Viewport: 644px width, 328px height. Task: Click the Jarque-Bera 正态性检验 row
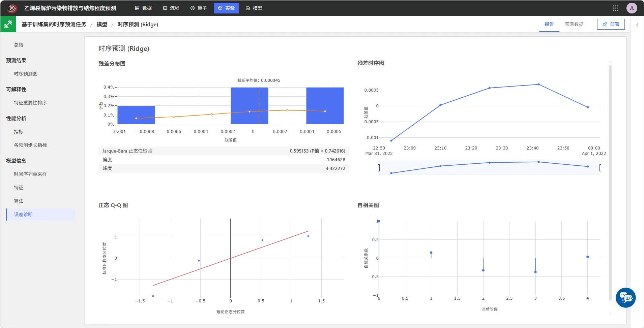pyautogui.click(x=224, y=151)
